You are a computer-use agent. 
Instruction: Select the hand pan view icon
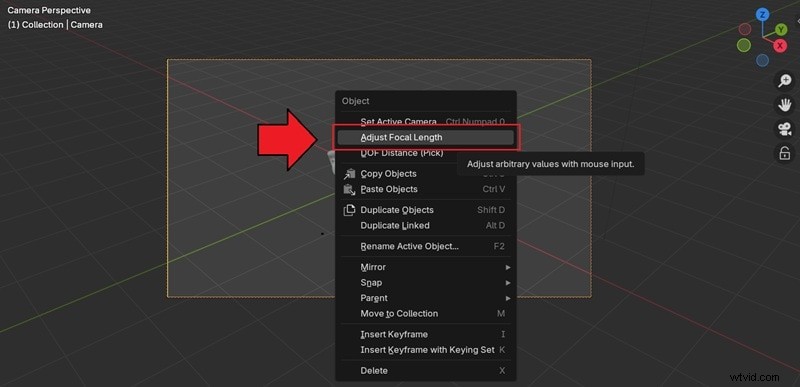(784, 105)
